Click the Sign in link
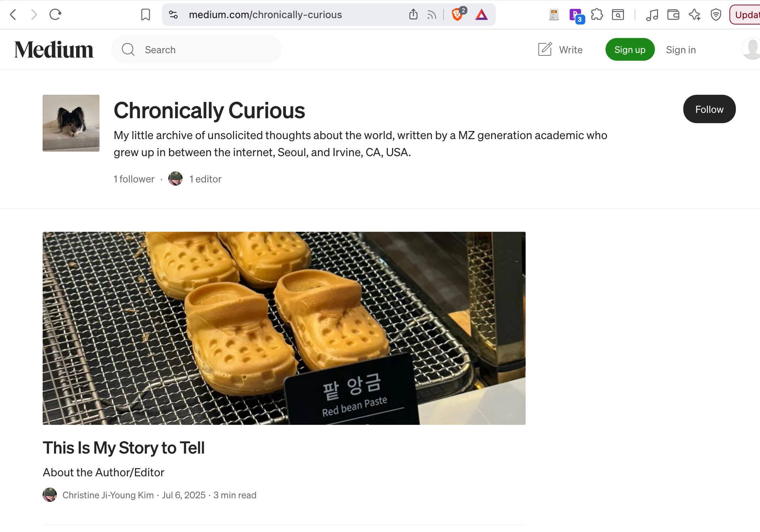 coord(680,50)
